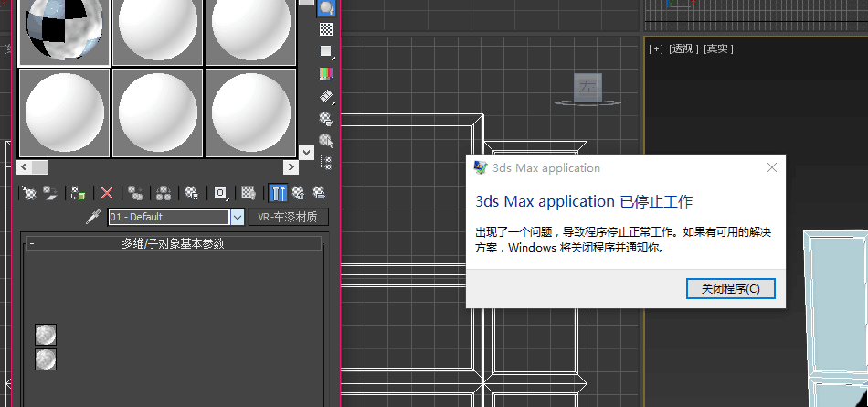The image size is (868, 407).
Task: Open [真实] viewport shading menu
Action: click(x=718, y=48)
